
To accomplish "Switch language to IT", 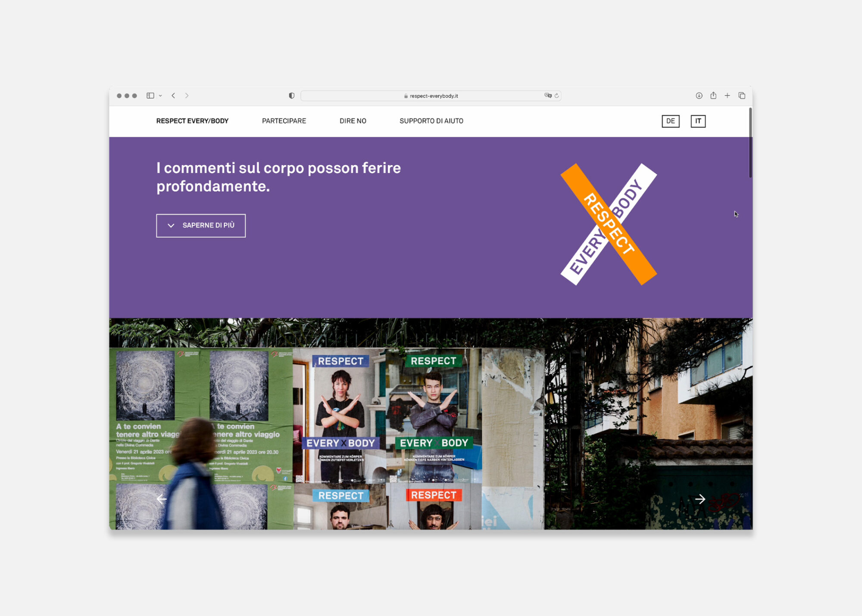I will 698,121.
